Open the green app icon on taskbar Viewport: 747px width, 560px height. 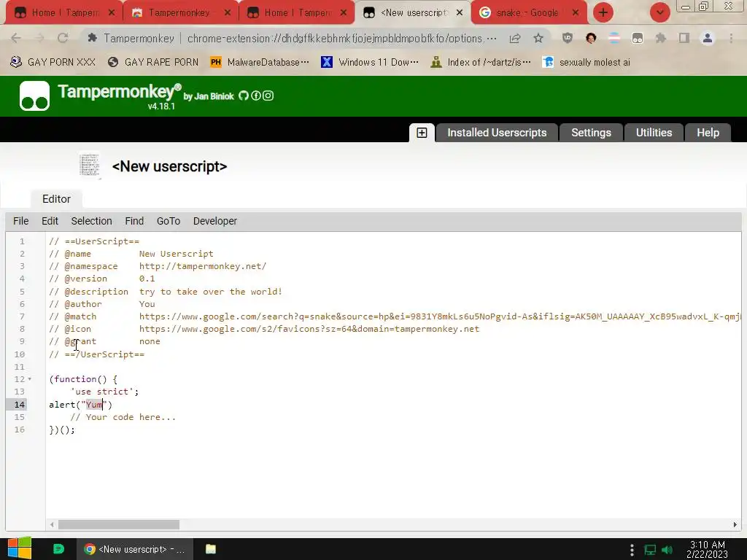(58, 549)
